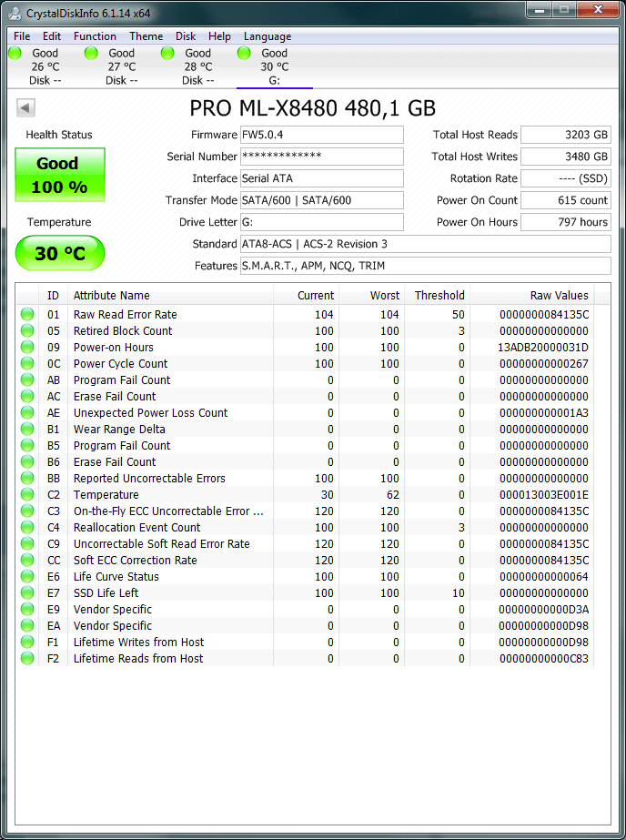This screenshot has width=626, height=840.
Task: Click disk title PRO ML-X8480 480,1 GB
Action: (313, 108)
